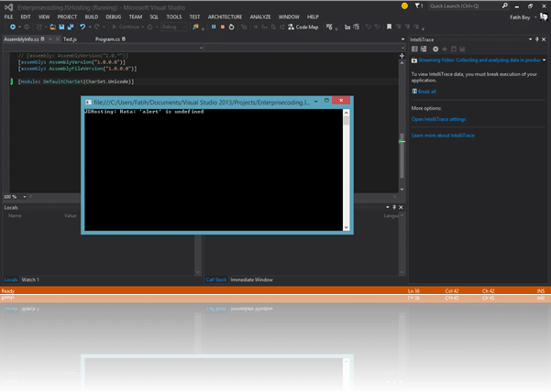Open the Call Stack panel options dropdown

coord(388,207)
